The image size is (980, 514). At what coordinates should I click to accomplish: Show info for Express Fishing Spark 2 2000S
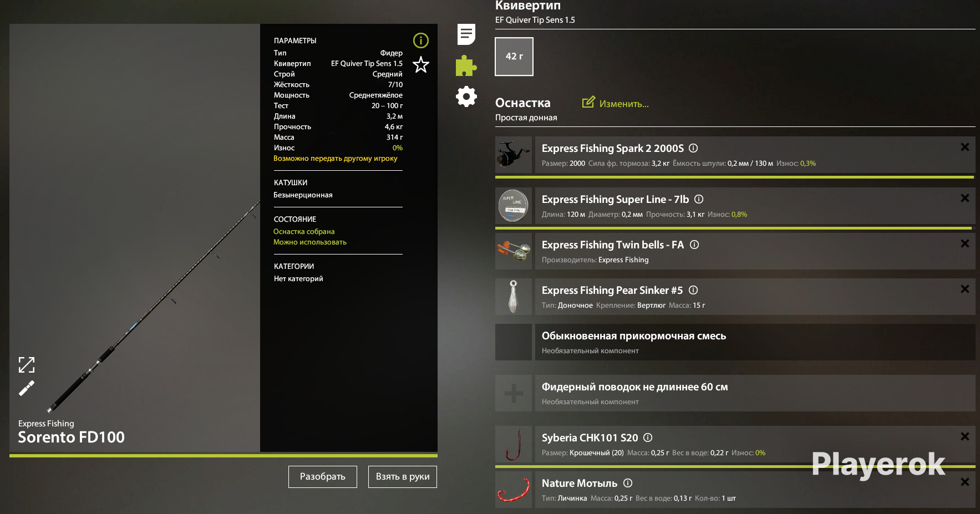pyautogui.click(x=693, y=148)
